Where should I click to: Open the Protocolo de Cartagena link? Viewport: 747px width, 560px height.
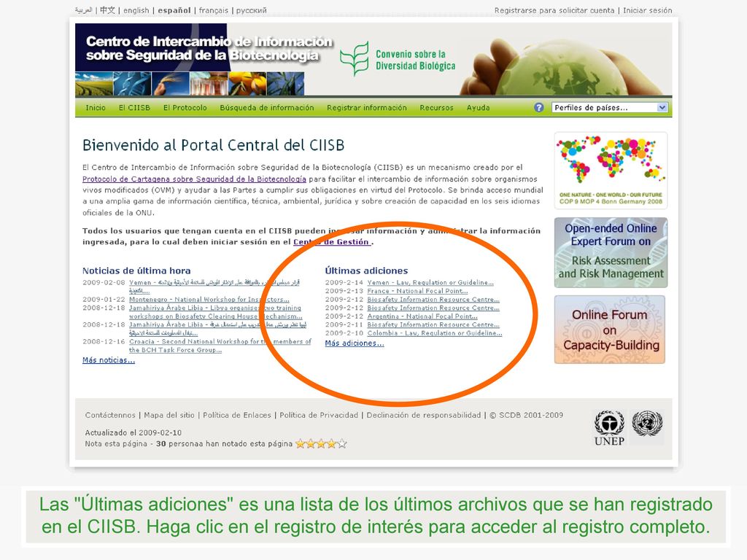click(194, 179)
